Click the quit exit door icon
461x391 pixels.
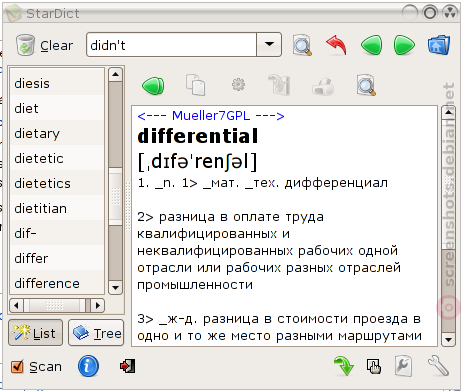[x=128, y=366]
